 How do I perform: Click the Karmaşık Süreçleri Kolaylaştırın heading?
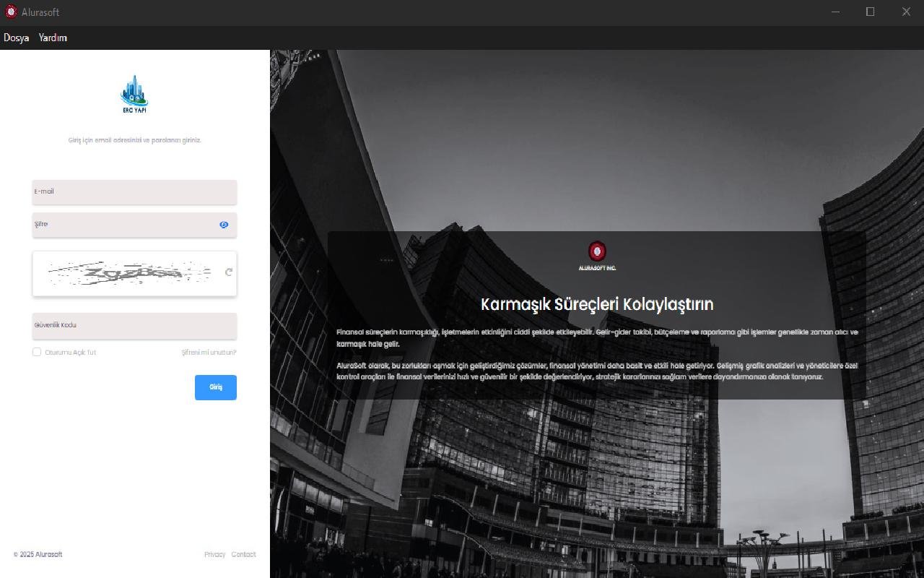click(x=597, y=304)
